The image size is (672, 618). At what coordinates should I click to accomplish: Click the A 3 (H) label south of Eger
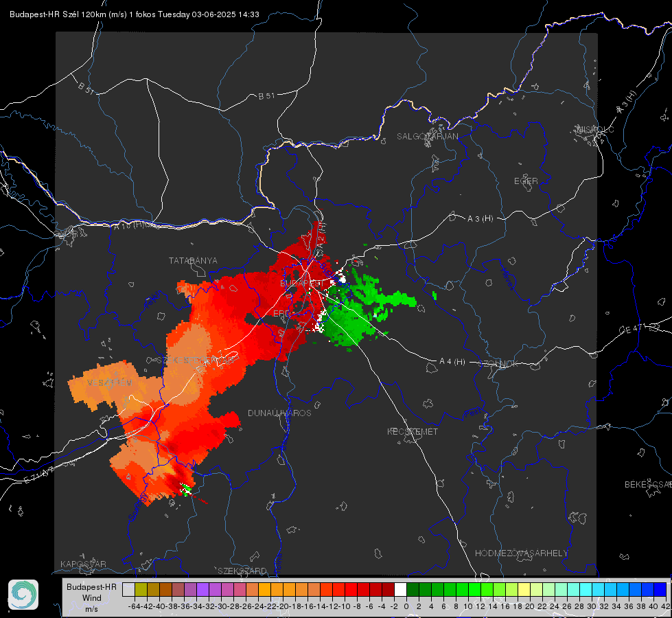click(x=480, y=219)
